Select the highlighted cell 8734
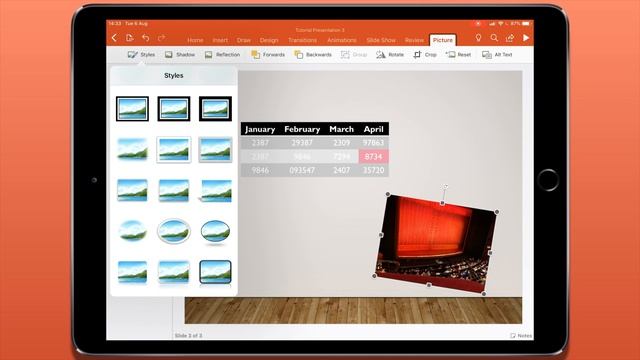Screen dimensions: 640x360 pos(373,156)
